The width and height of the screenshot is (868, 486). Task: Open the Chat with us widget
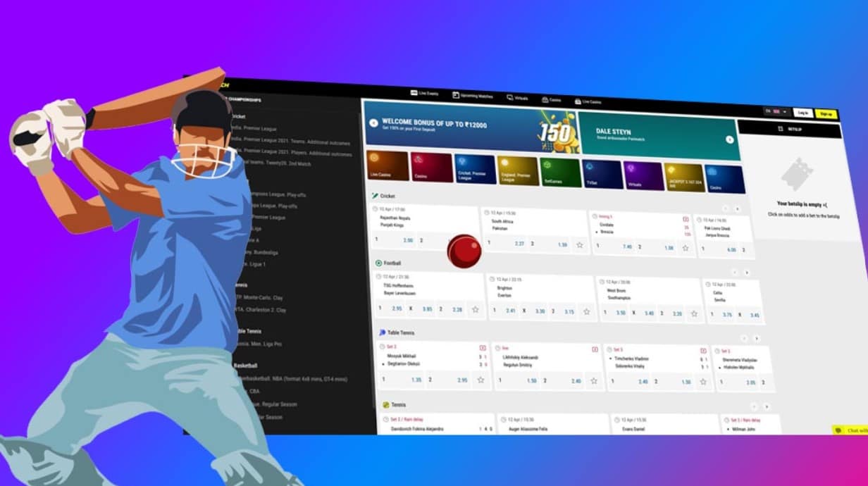[850, 430]
